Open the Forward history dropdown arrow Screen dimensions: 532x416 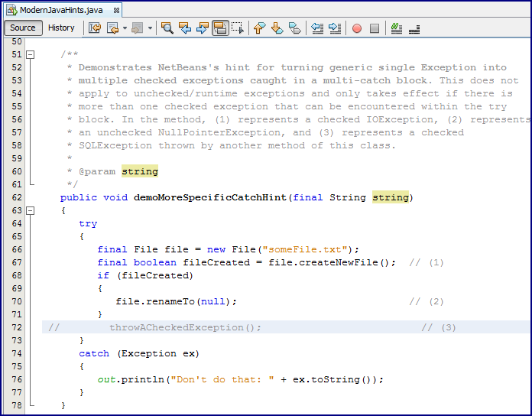point(150,28)
